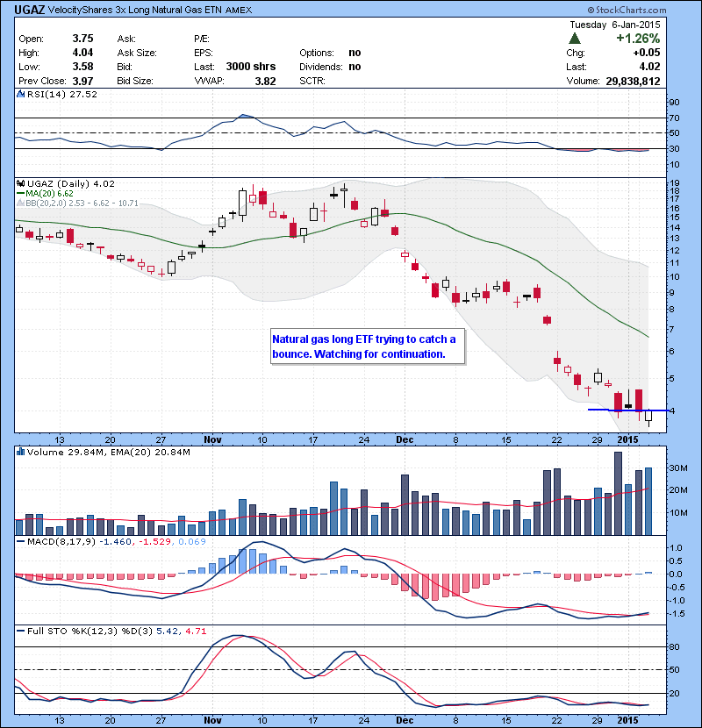Click the green MA(20) legend marker

[x=20, y=194]
